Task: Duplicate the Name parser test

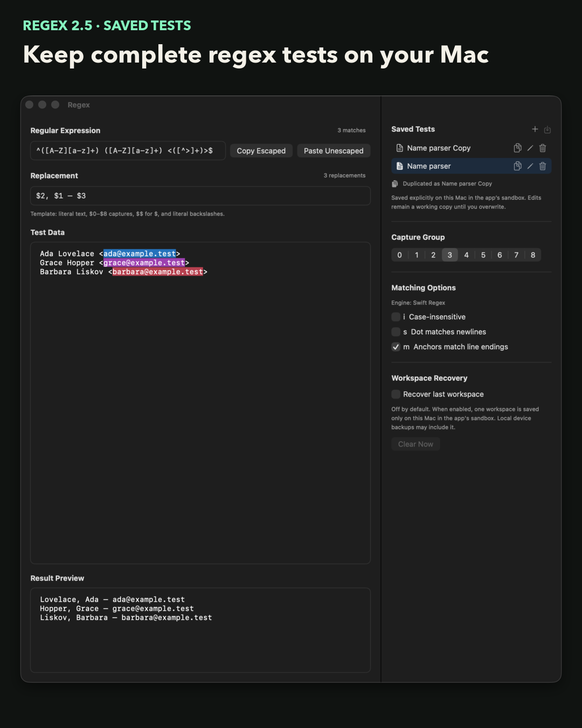Action: point(517,166)
